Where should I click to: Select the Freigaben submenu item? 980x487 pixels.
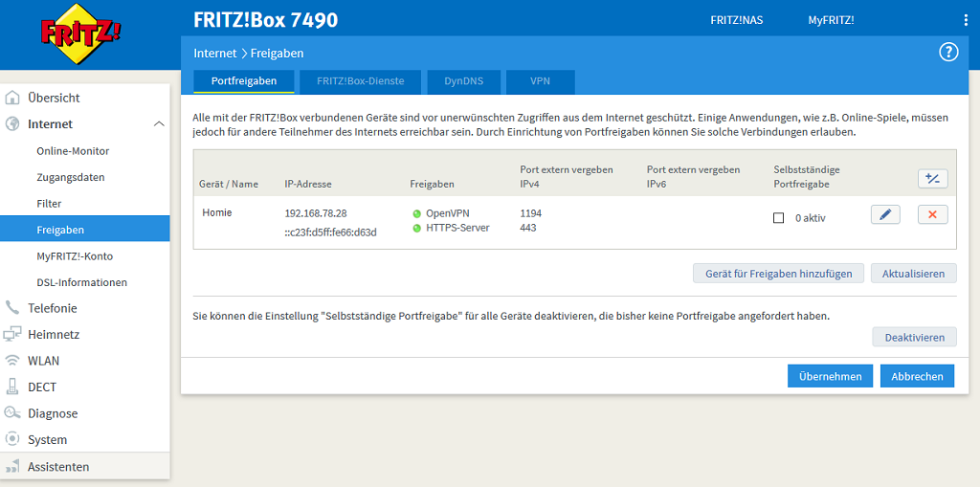(x=85, y=230)
